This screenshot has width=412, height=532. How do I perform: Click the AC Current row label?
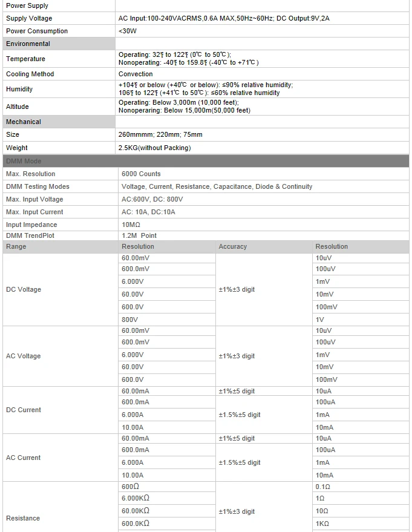click(24, 458)
